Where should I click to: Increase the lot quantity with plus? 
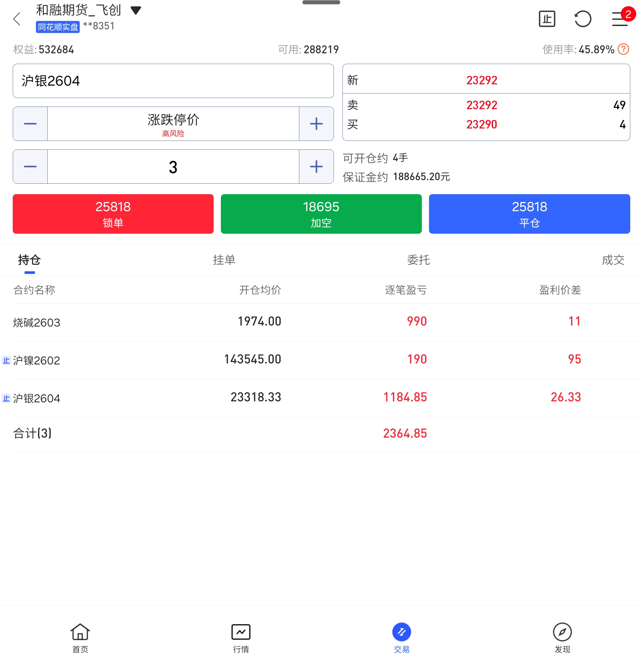316,167
